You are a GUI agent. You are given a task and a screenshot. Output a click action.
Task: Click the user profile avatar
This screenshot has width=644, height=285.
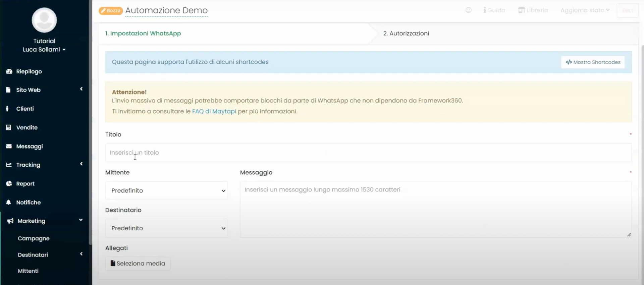[44, 20]
